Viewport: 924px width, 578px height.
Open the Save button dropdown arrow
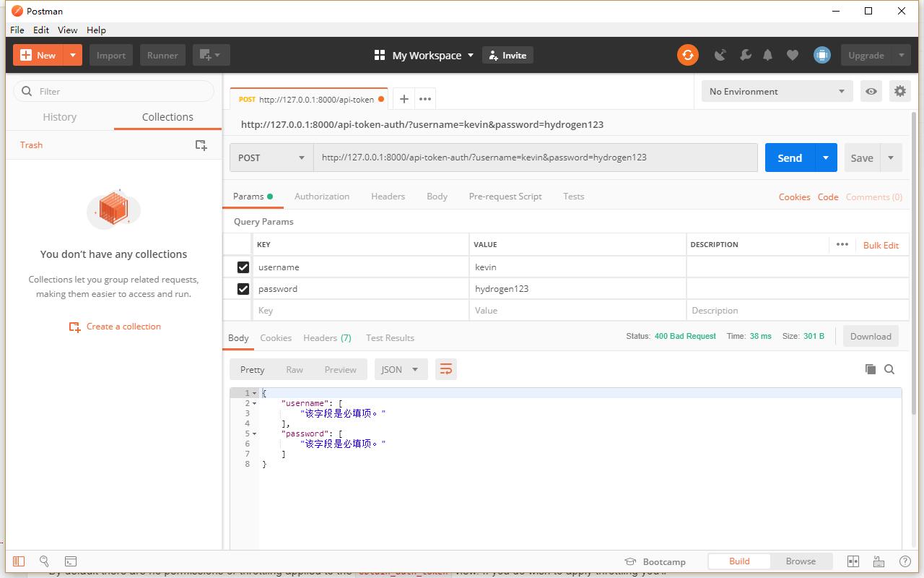pos(891,158)
